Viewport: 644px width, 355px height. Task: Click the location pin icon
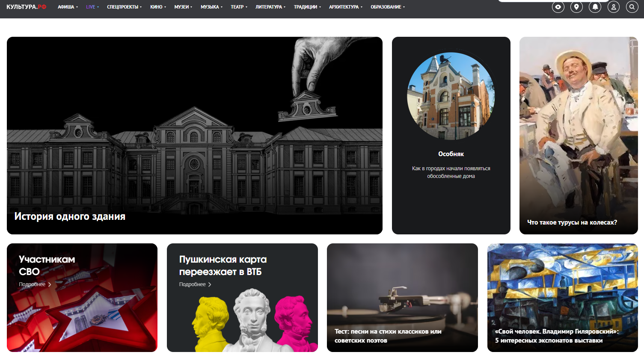pos(576,7)
